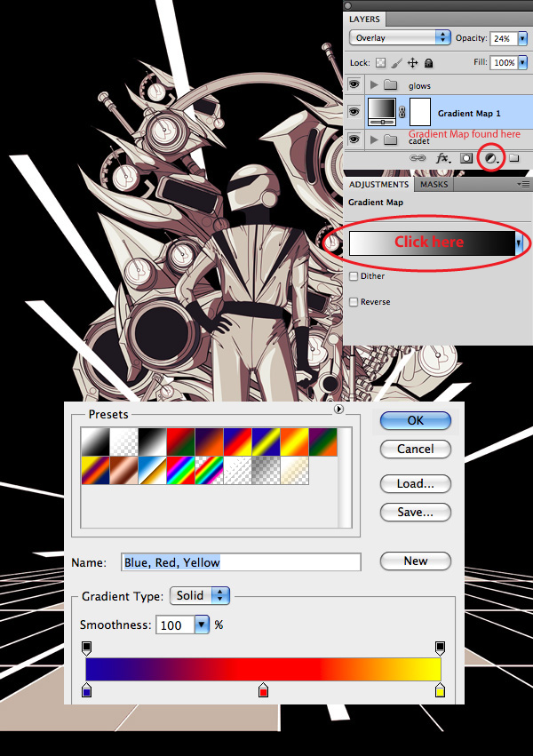533x756 pixels.
Task: Click the Cancel button
Action: point(416,449)
